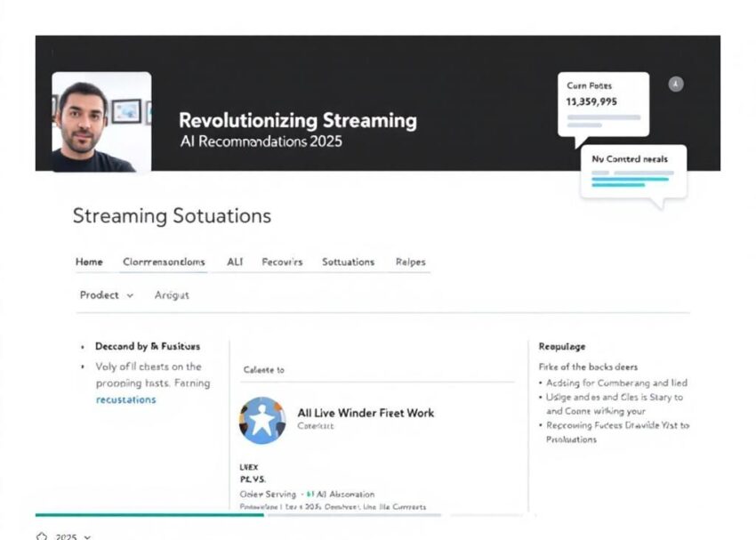
Task: Open the Curn Fotes 15,359,995 speech bubble card
Action: click(x=604, y=104)
